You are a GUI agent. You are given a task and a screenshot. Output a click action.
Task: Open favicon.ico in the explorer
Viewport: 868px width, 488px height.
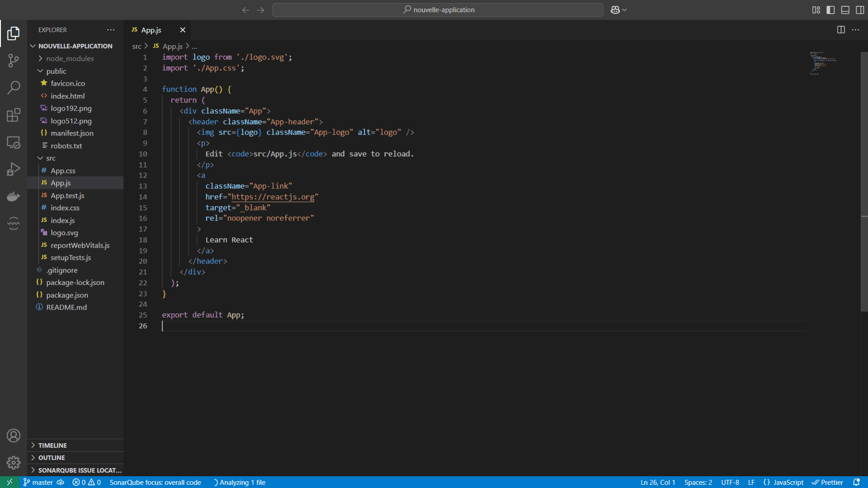click(x=75, y=83)
